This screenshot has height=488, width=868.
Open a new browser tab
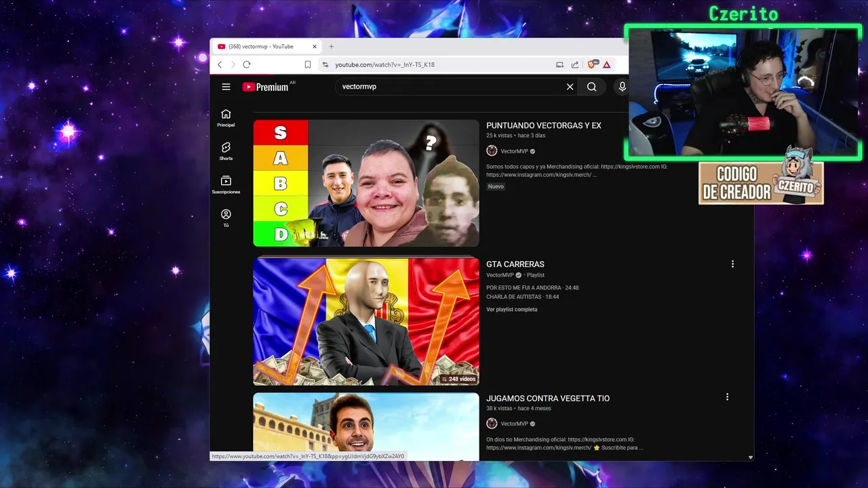[x=331, y=47]
